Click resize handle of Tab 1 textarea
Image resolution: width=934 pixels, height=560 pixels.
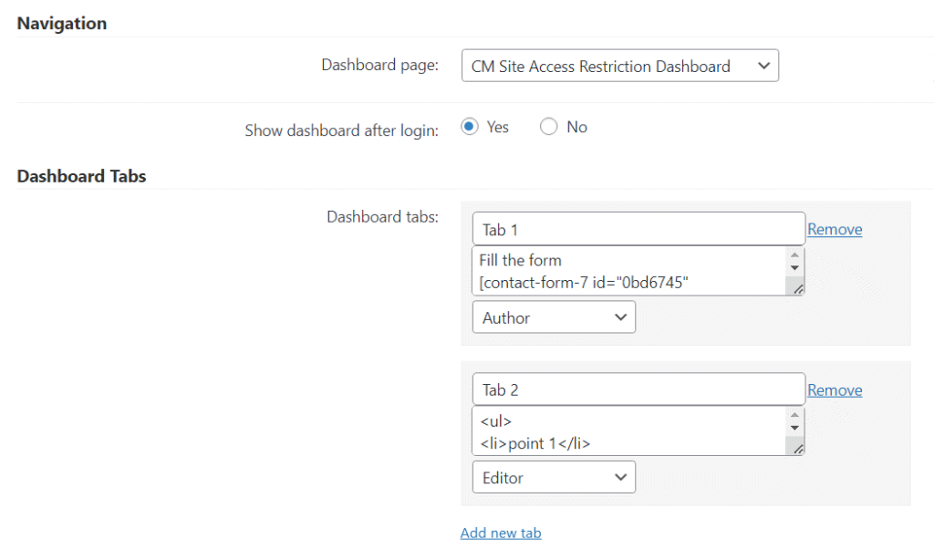click(798, 288)
